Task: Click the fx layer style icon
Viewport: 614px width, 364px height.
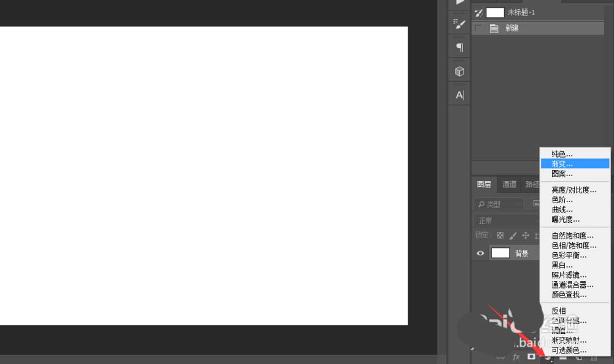Action: coord(516,357)
